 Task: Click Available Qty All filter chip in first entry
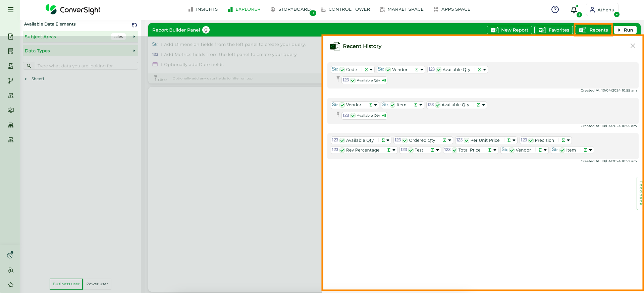pyautogui.click(x=365, y=80)
